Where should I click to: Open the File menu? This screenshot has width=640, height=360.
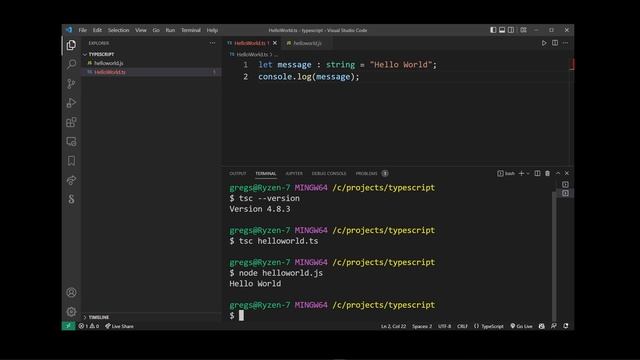click(x=82, y=30)
